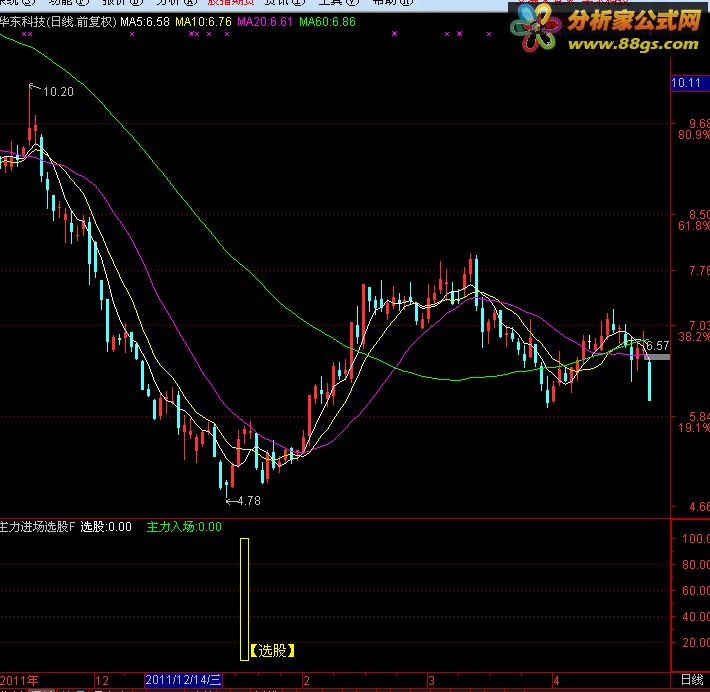Screen dimensions: 710x692
Task: Click the 6.57 latest price label
Action: [657, 346]
